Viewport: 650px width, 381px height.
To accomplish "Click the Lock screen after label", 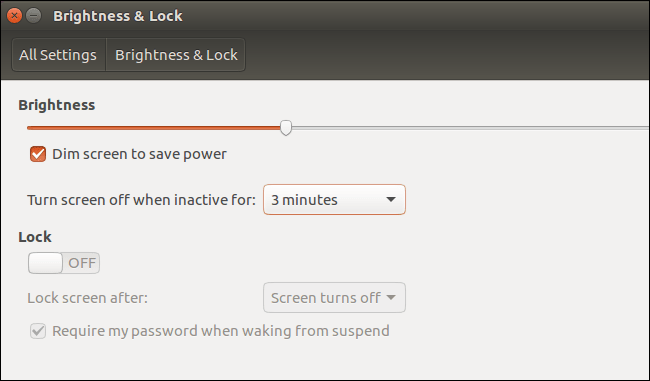I will [x=87, y=298].
